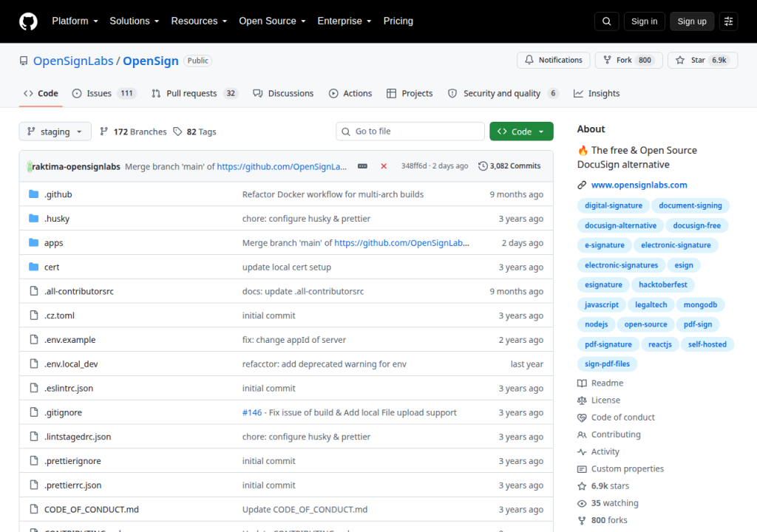The height and width of the screenshot is (532, 757).
Task: Switch to the Pull requests tab
Action: coord(194,93)
